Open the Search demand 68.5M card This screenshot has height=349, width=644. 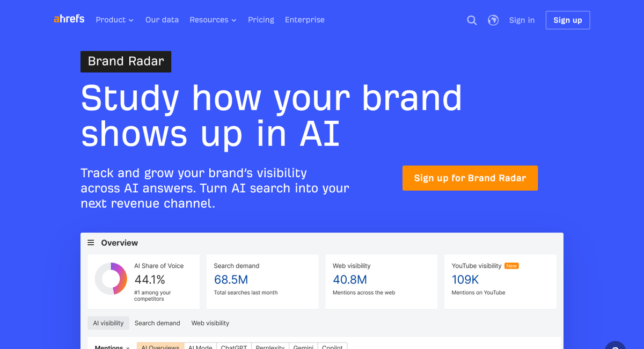tap(262, 282)
